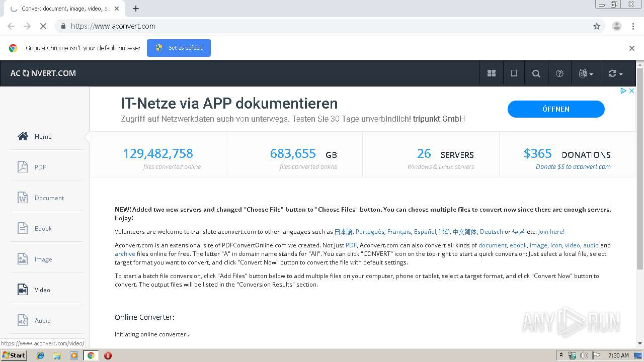Viewport: 644px width, 362px height.
Task: Click the Français language link
Action: click(399, 232)
